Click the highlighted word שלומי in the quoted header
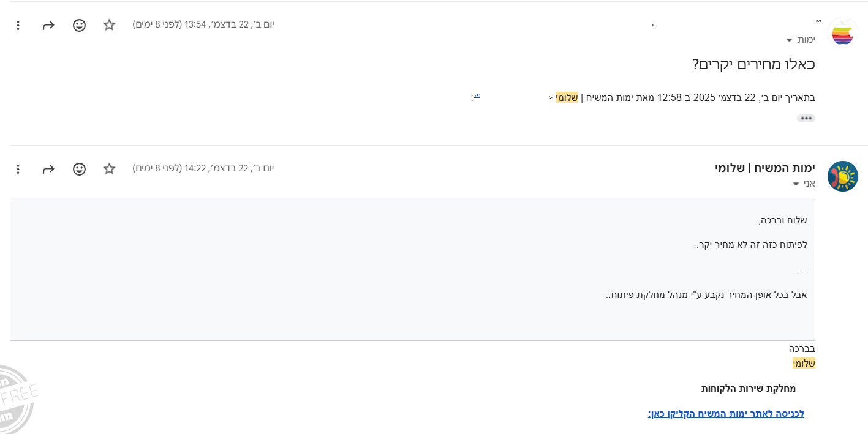 coord(566,97)
